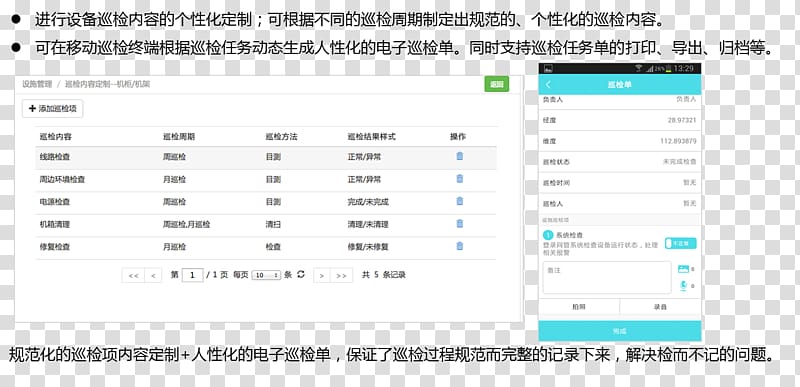This screenshot has width=800, height=387.
Task: Open the per-page count dropdown showing 10
Action: [x=266, y=275]
